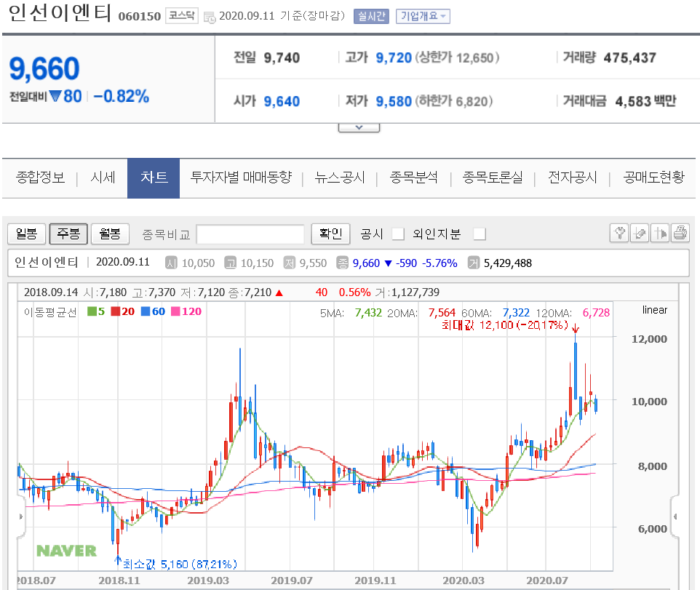Click the green 5-day moving average swatch

pos(92,311)
